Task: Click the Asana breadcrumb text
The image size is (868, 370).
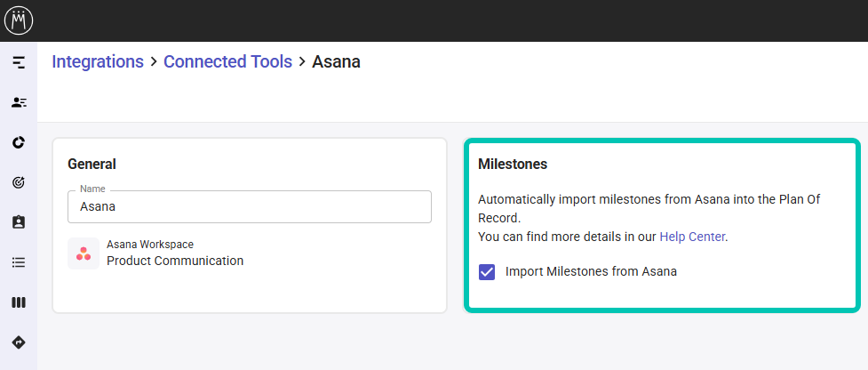Action: [336, 61]
